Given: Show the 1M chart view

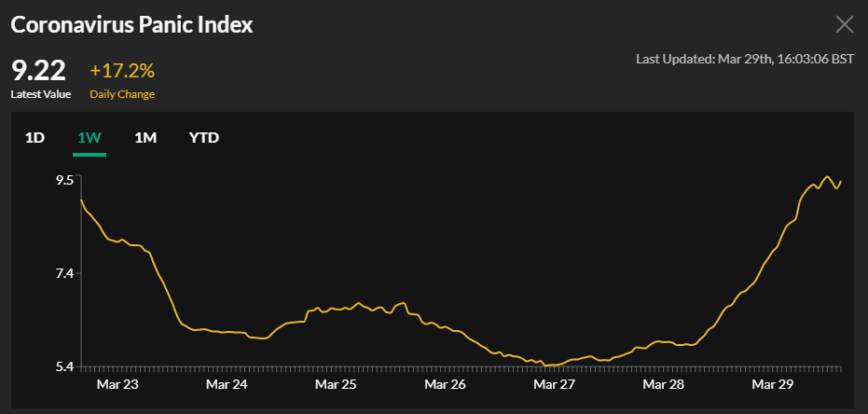Looking at the screenshot, I should [x=145, y=138].
